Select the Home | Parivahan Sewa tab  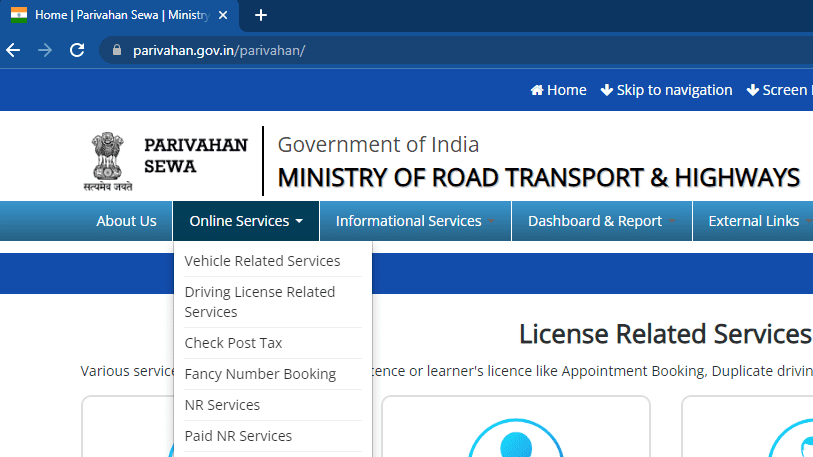point(120,16)
